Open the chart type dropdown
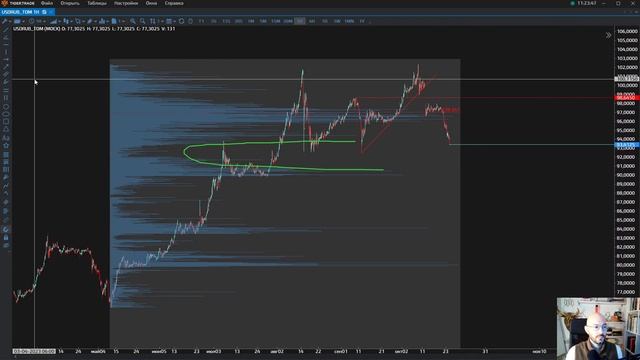Screen dimensions: 640x360 pos(18,21)
